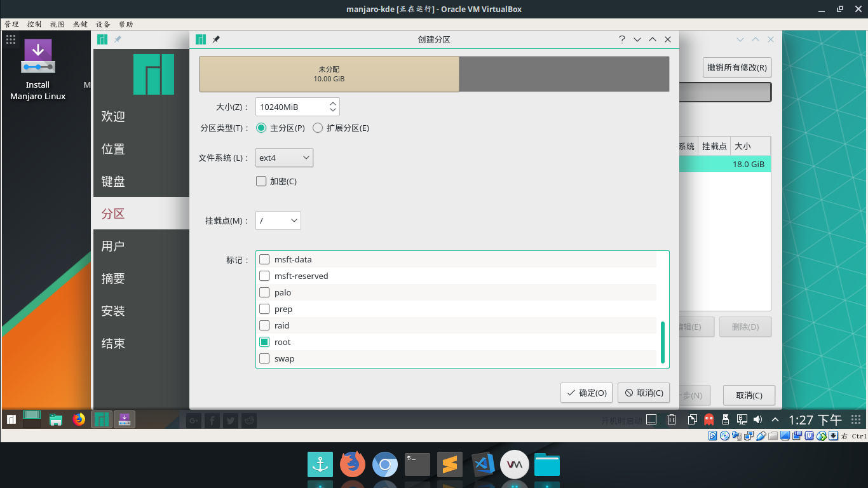Click the flags list vertical scrollbar
868x488 pixels.
pyautogui.click(x=663, y=342)
